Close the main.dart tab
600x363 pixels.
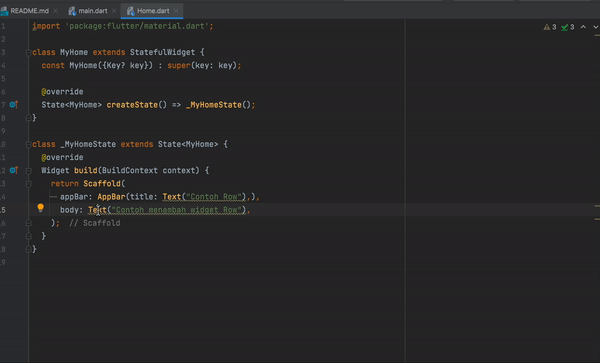coord(114,11)
